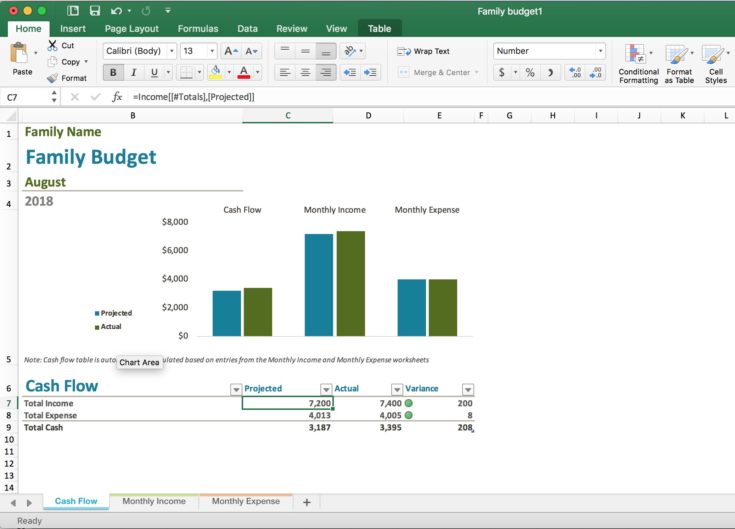
Task: Open Format as Table gallery
Action: pos(679,63)
